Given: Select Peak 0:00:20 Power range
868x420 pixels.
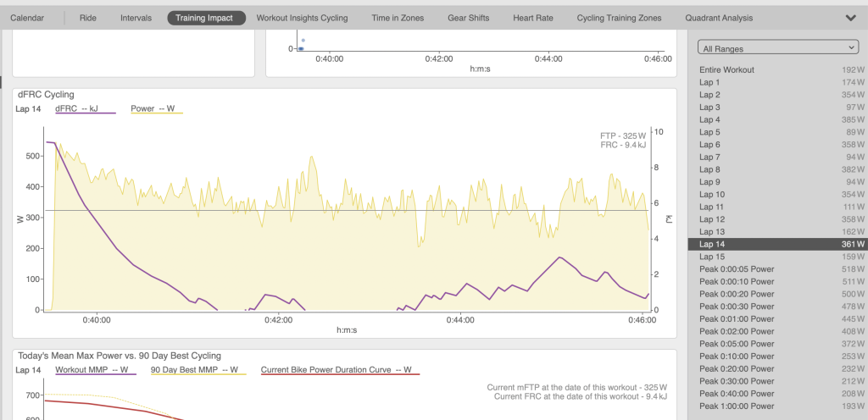Looking at the screenshot, I should (x=778, y=294).
